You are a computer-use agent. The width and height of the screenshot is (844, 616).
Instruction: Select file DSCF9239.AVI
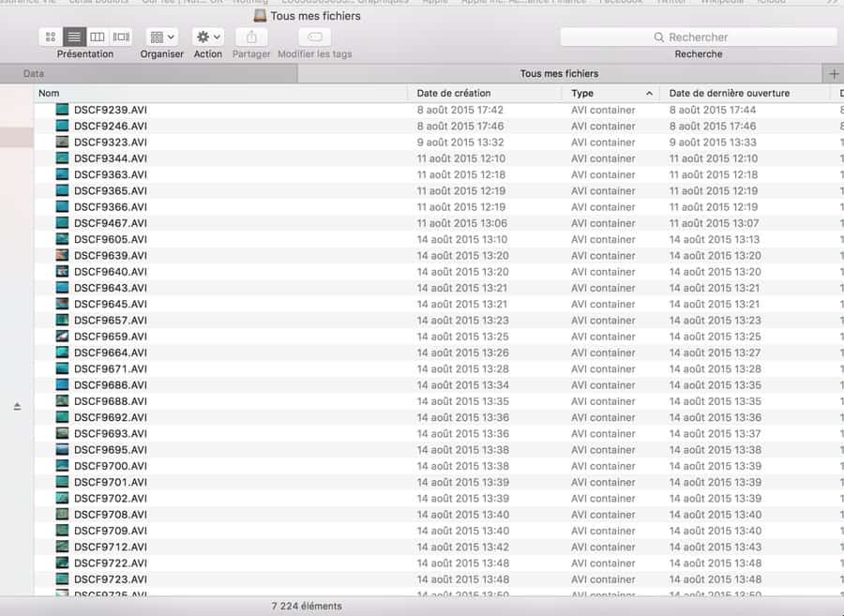(x=110, y=110)
